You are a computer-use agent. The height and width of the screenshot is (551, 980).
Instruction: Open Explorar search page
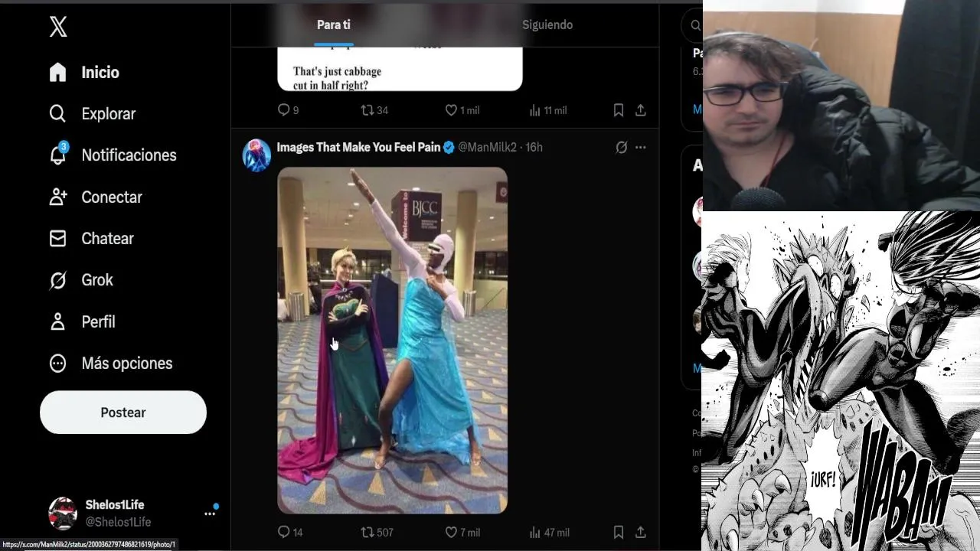point(92,114)
